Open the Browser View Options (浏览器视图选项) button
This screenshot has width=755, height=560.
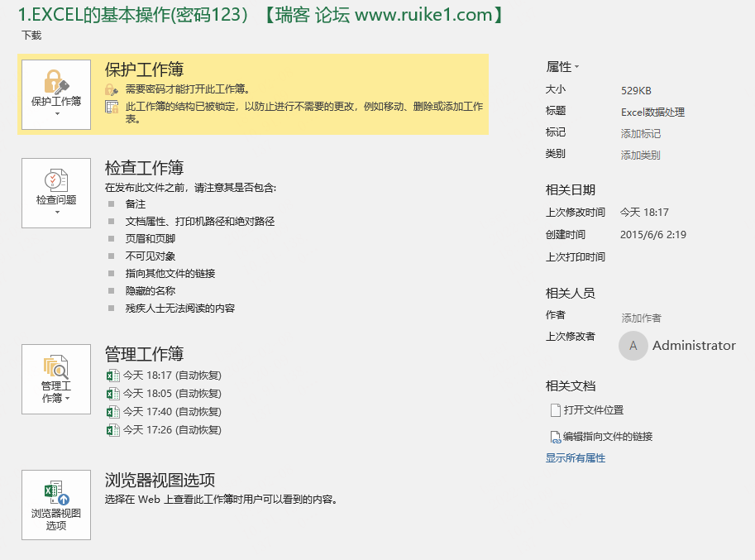click(56, 505)
